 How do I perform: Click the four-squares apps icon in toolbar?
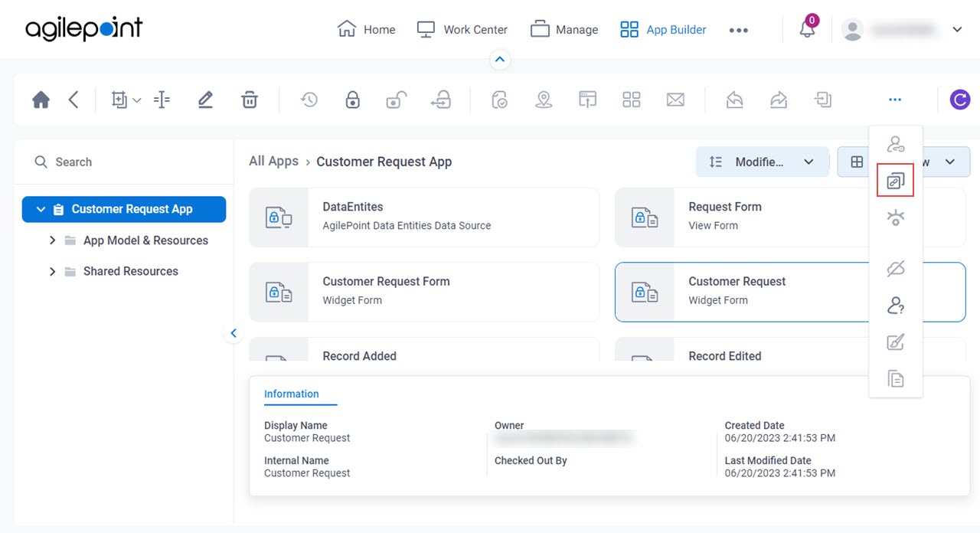tap(632, 100)
